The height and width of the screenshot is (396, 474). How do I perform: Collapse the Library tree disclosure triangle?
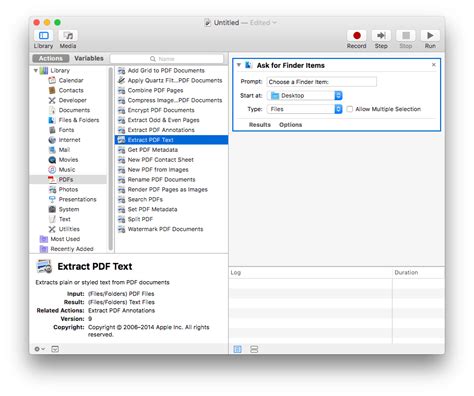point(36,70)
